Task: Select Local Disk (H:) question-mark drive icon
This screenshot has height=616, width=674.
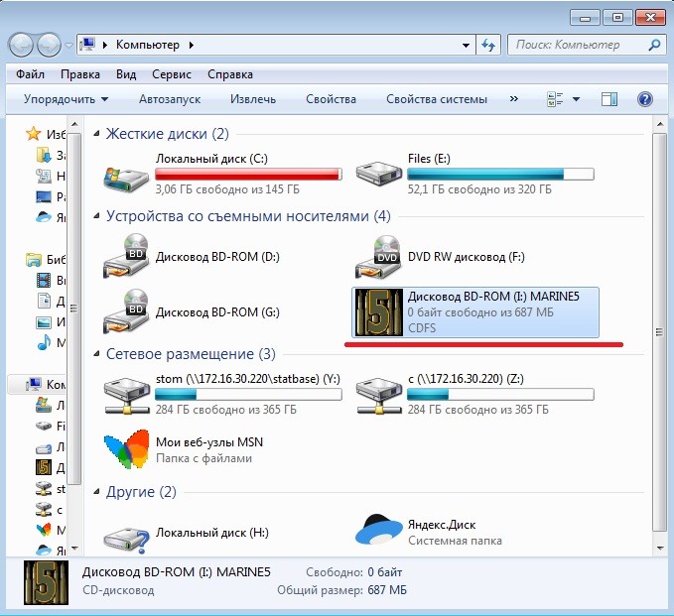Action: [127, 540]
